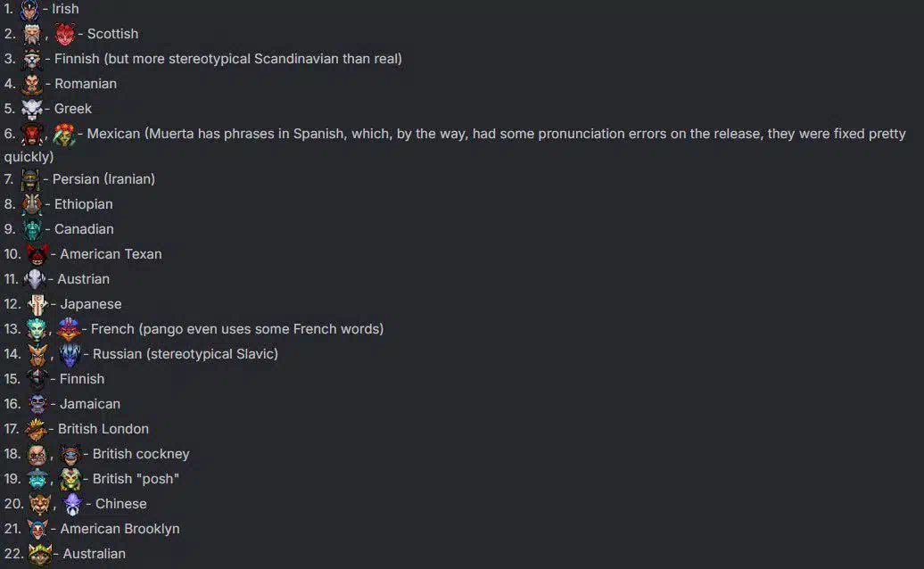Click the red-horned hero icon before American Texan

point(37,254)
